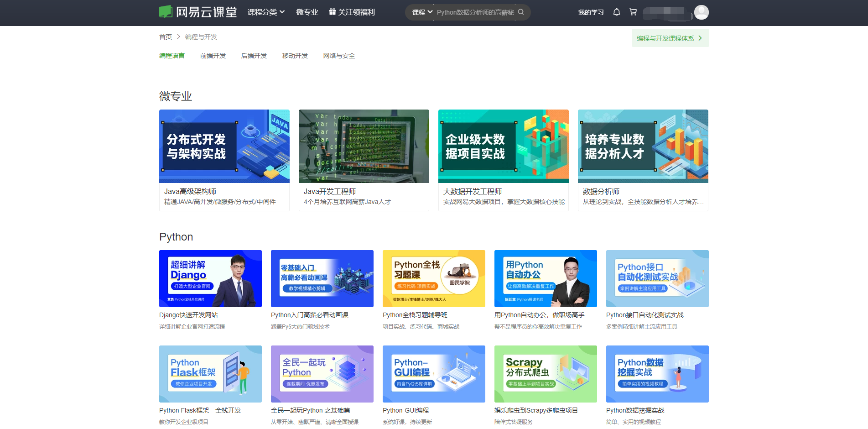The image size is (868, 429).
Task: Open the user avatar menu
Action: (702, 12)
